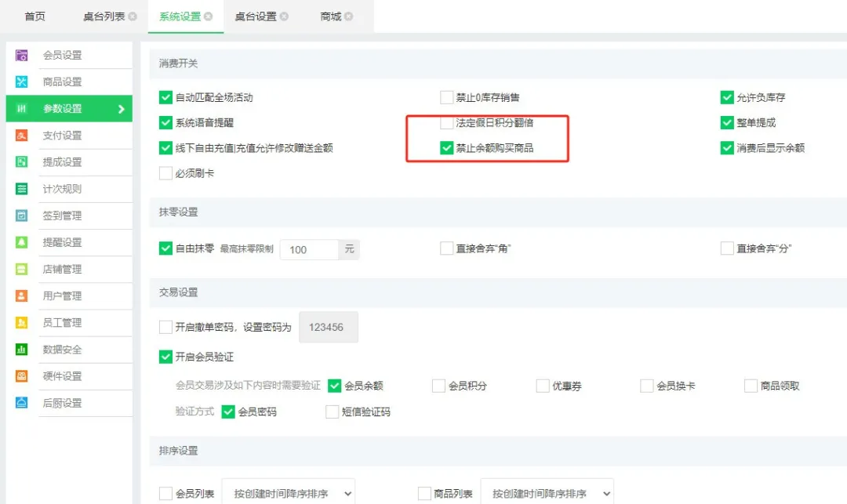Click the 最高抹零限制 amount field
This screenshot has height=504, width=847.
[309, 248]
